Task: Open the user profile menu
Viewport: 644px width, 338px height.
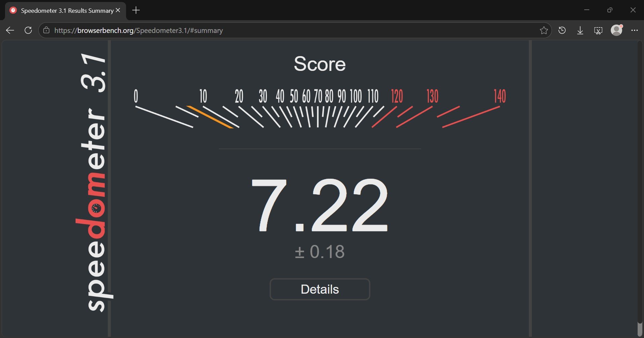Action: (x=616, y=30)
